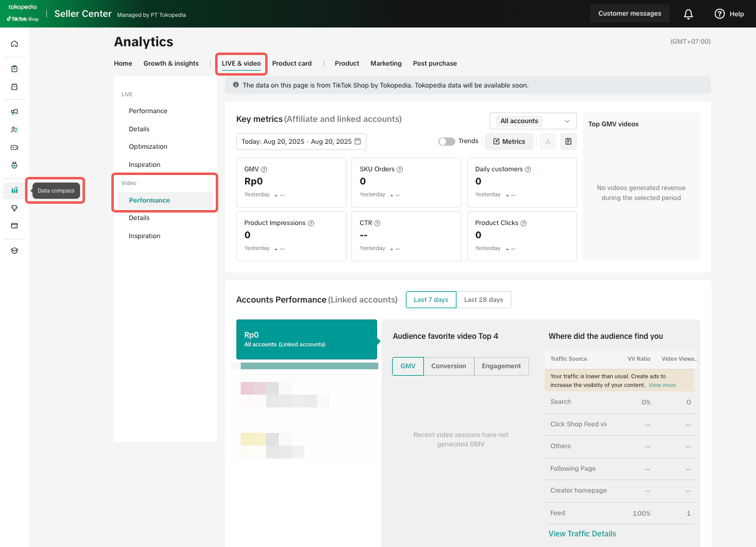This screenshot has width=756, height=547.
Task: Click the graduation cap academy icon
Action: coord(14,250)
